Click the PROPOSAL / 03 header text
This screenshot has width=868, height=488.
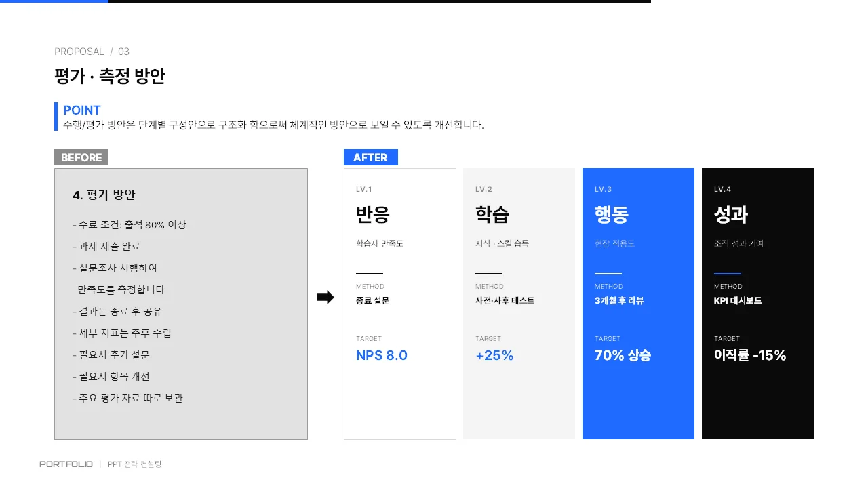pyautogui.click(x=92, y=52)
